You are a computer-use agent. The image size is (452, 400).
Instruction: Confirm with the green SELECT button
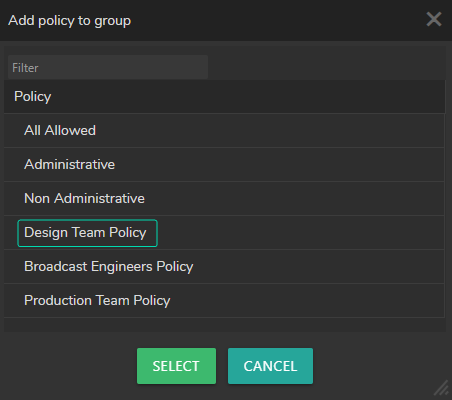(176, 366)
